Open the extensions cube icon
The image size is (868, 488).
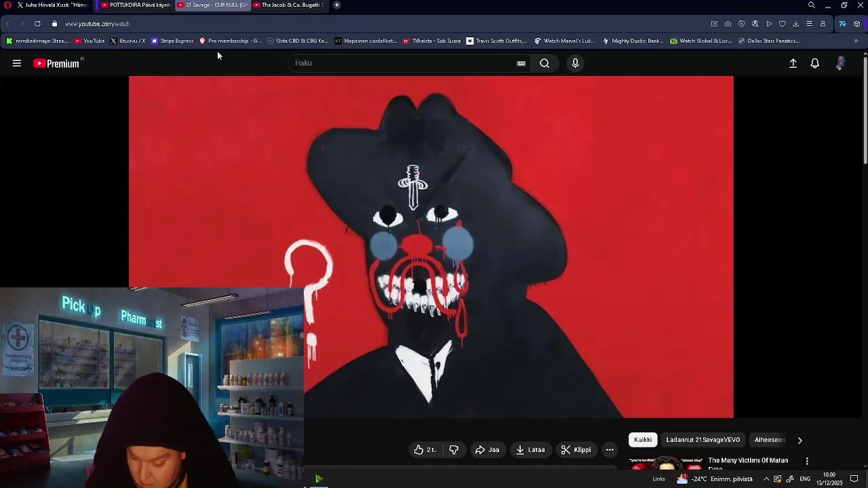[x=857, y=24]
